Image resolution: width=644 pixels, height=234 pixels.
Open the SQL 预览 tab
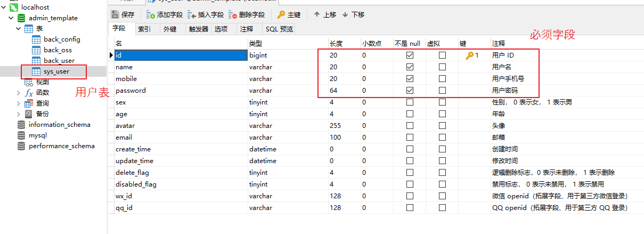(x=279, y=29)
